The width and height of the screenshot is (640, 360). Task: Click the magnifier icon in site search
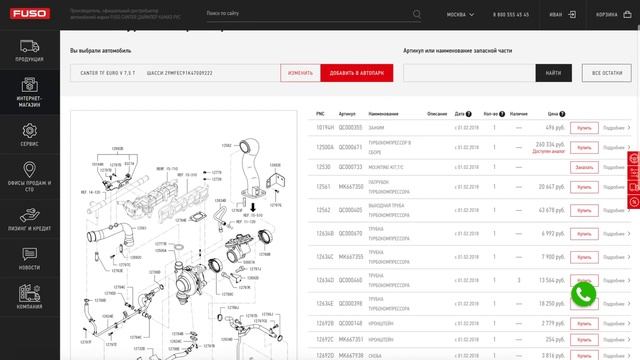[417, 14]
